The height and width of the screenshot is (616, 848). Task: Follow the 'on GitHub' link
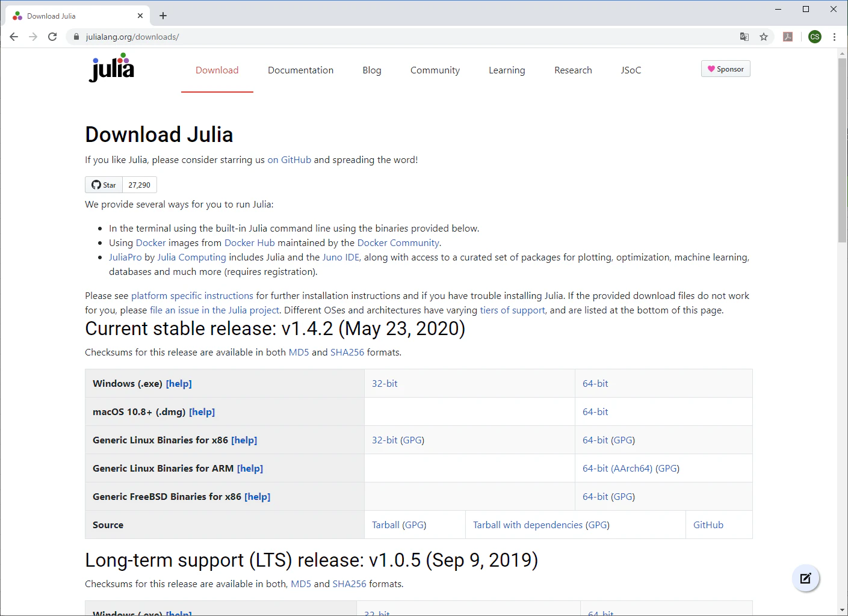coord(289,160)
